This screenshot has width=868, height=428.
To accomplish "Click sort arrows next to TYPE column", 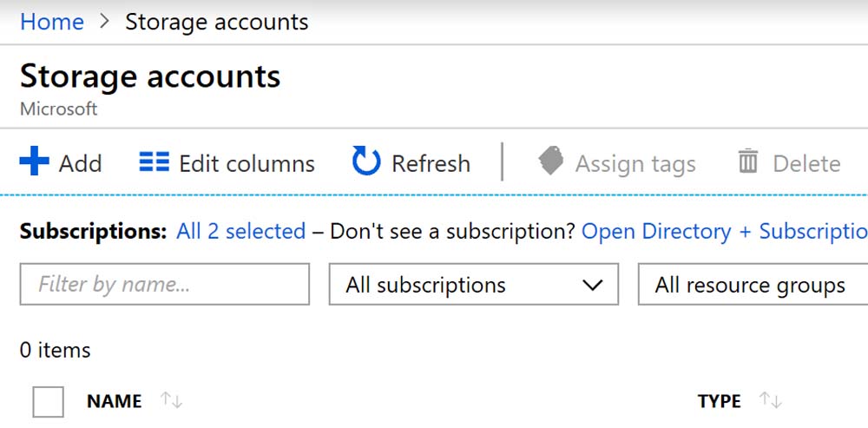I will pyautogui.click(x=770, y=400).
